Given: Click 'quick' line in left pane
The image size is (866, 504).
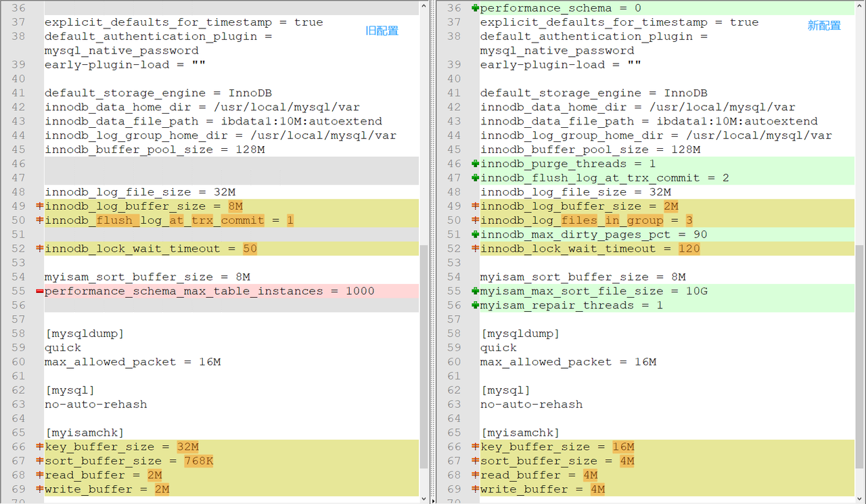Looking at the screenshot, I should coord(63,348).
